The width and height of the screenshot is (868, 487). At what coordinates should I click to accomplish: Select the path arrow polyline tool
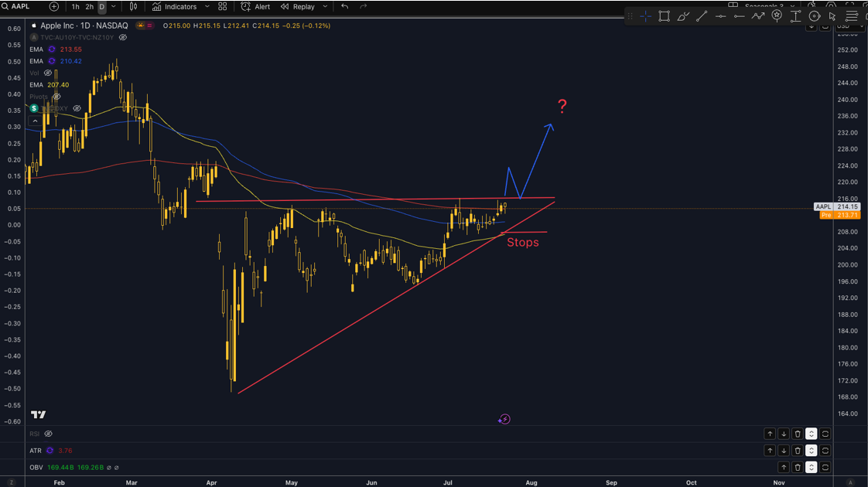click(758, 16)
